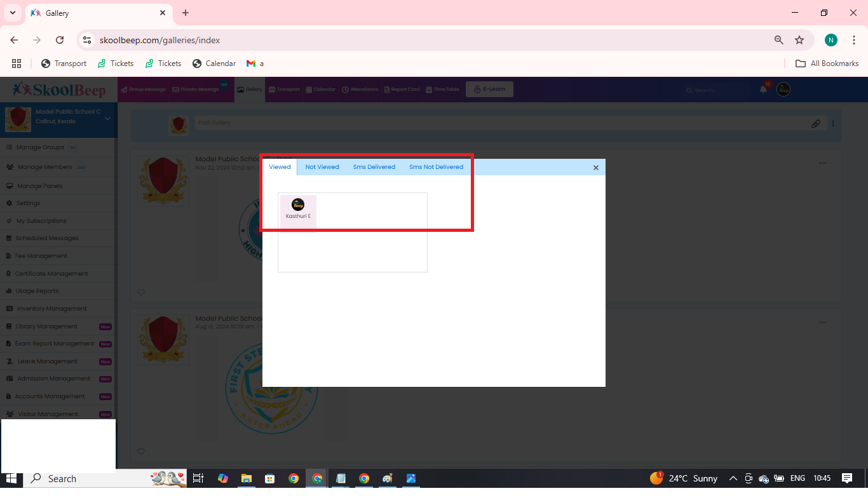868x498 pixels.
Task: Show hidden system tray icons
Action: (x=733, y=478)
